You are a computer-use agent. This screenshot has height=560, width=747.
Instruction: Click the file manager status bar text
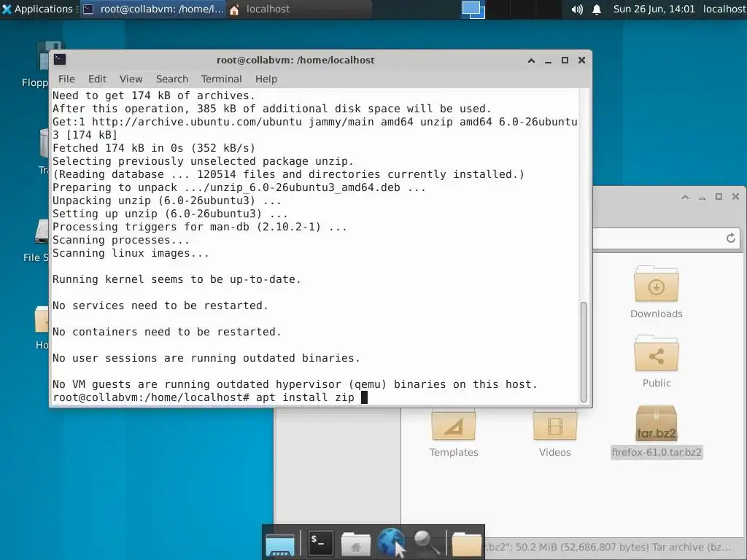pyautogui.click(x=608, y=547)
